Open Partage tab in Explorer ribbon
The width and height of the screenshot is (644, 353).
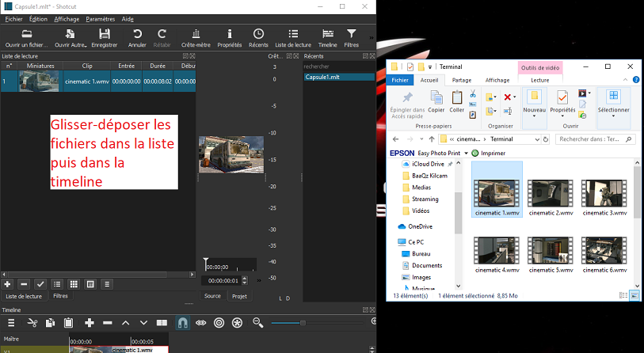[x=462, y=80]
